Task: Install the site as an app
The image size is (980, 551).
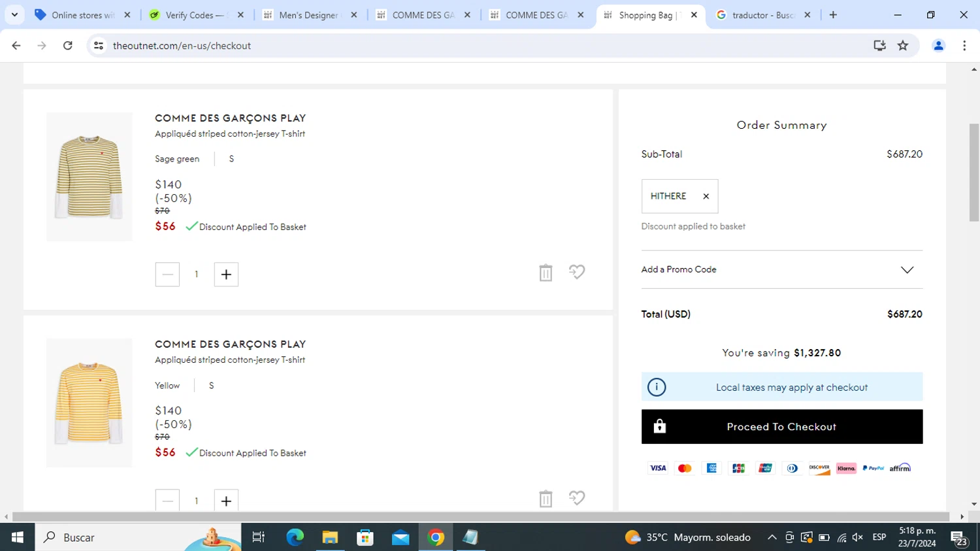Action: click(x=879, y=46)
